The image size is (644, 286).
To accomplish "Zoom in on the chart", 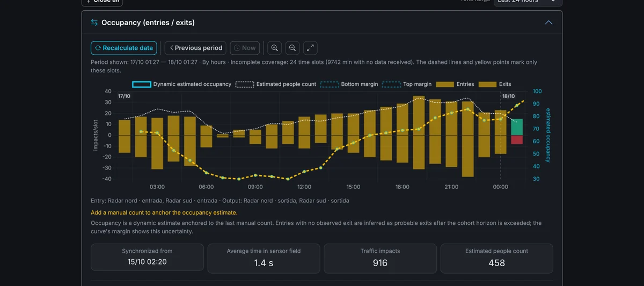I will pos(274,48).
